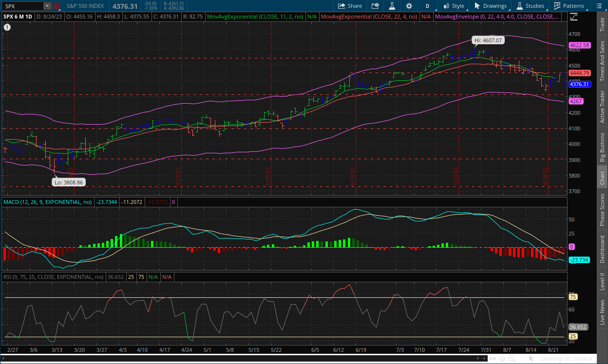This screenshot has width=608, height=364.
Task: Open the D timeframe selector
Action: point(427,6)
